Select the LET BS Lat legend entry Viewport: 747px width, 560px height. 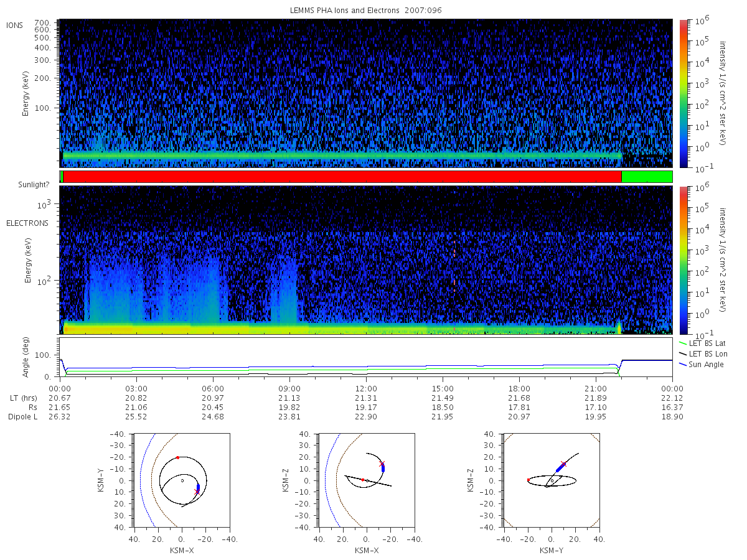(702, 343)
